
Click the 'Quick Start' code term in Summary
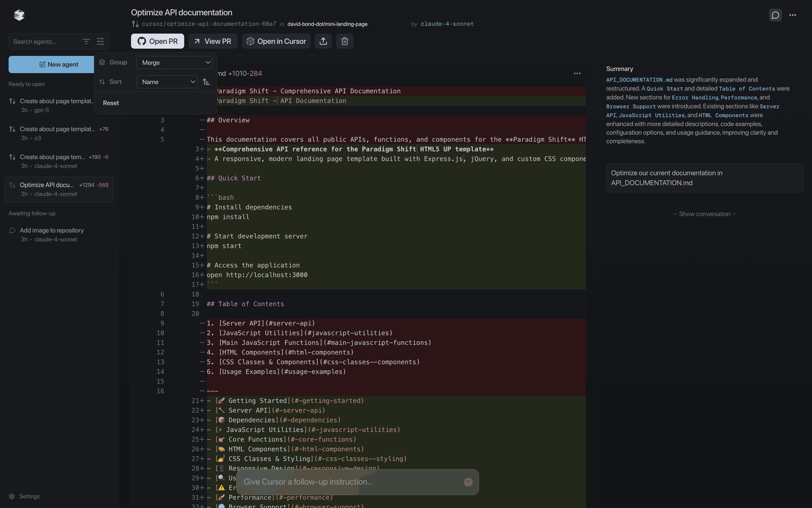coord(665,88)
